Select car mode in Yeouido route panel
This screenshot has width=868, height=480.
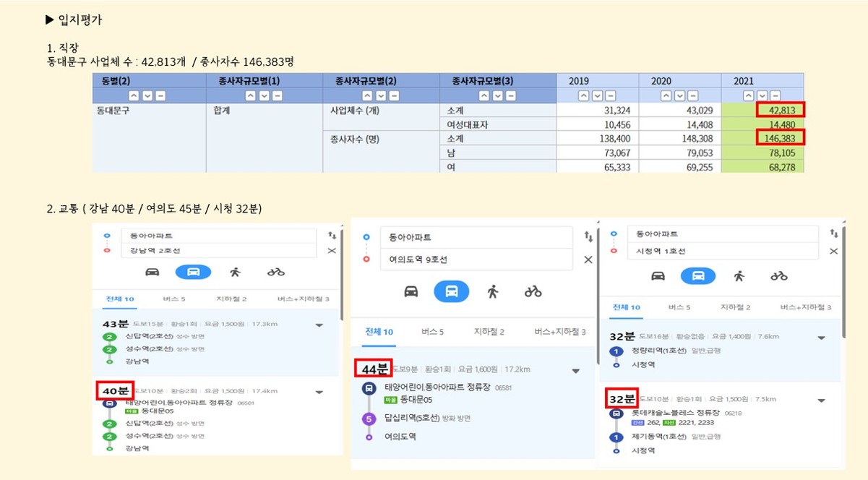[x=411, y=291]
